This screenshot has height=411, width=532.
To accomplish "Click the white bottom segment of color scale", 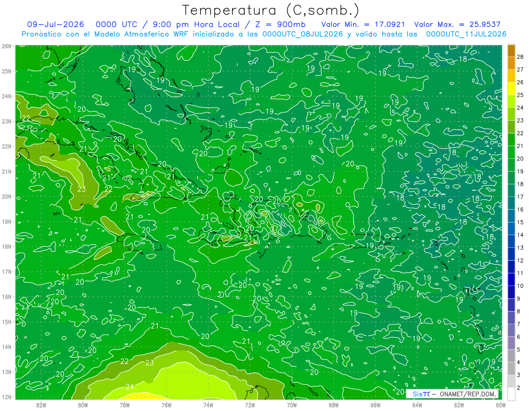I will (511, 394).
